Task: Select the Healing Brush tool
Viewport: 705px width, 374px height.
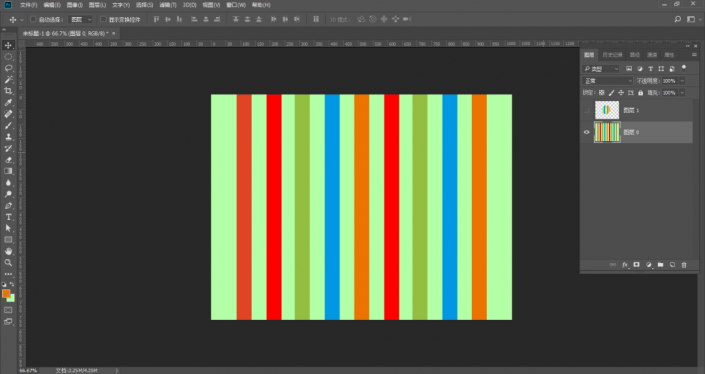Action: 8,114
